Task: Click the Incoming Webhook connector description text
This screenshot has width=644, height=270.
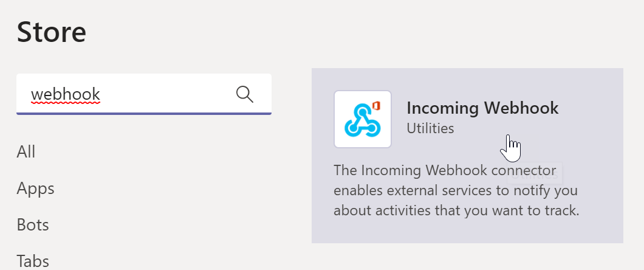Action: (456, 190)
